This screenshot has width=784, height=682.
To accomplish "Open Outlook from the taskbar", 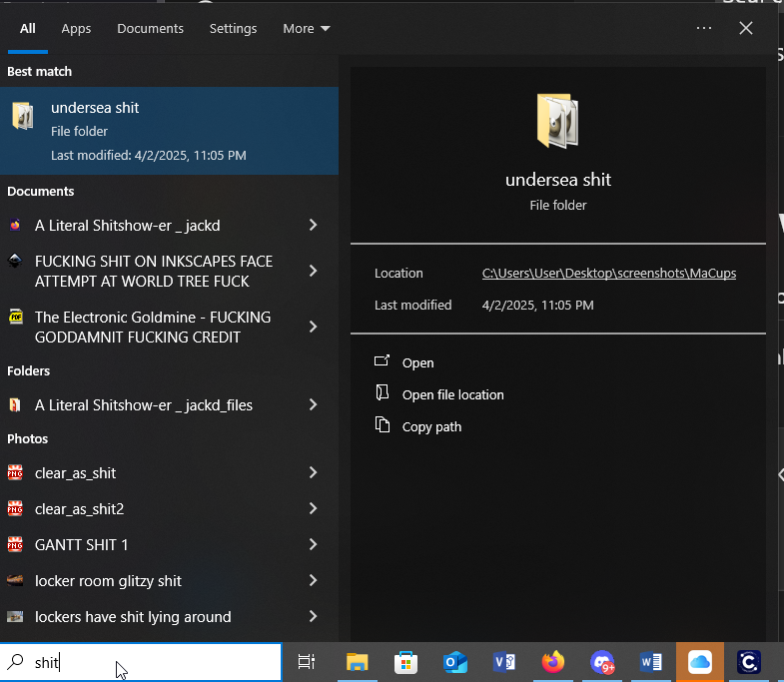I will pos(455,662).
